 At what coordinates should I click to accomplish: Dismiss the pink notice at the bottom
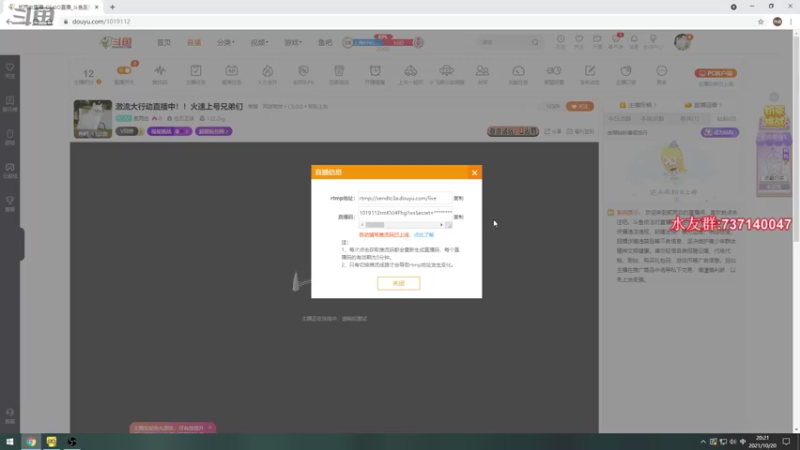[210, 428]
